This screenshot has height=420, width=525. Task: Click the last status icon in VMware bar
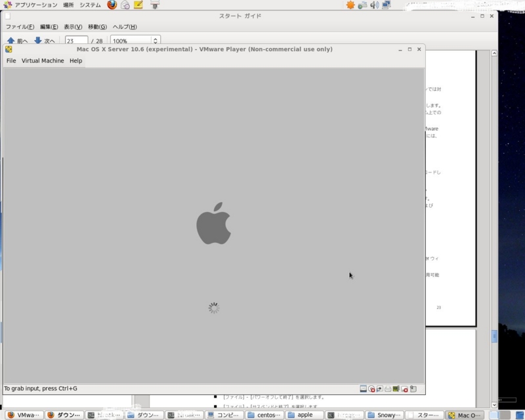[x=413, y=389]
